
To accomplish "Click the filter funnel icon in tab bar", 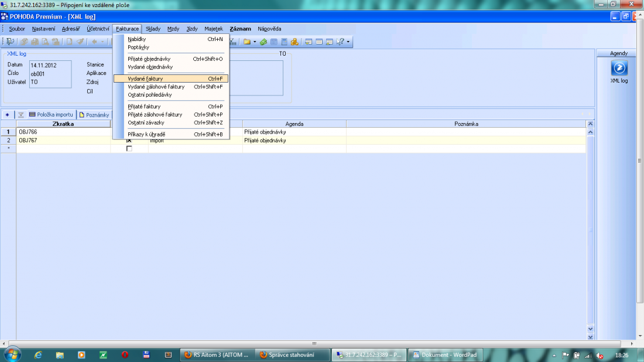I will pos(20,115).
